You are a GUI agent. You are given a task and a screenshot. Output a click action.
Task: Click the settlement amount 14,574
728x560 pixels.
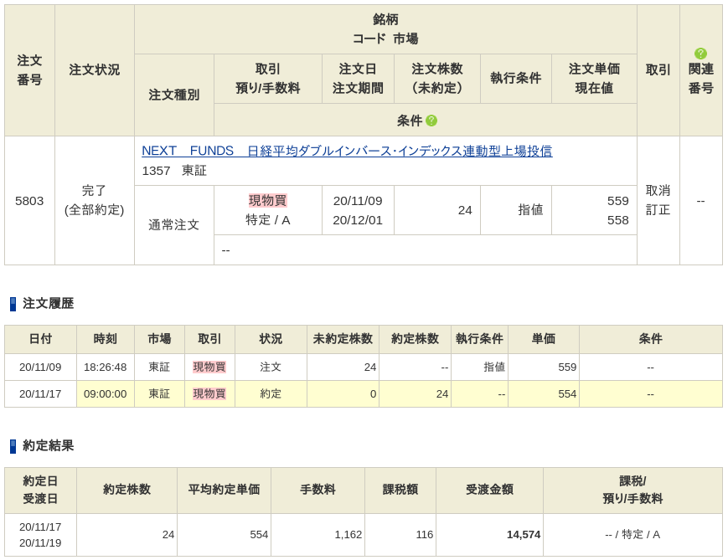point(524,535)
